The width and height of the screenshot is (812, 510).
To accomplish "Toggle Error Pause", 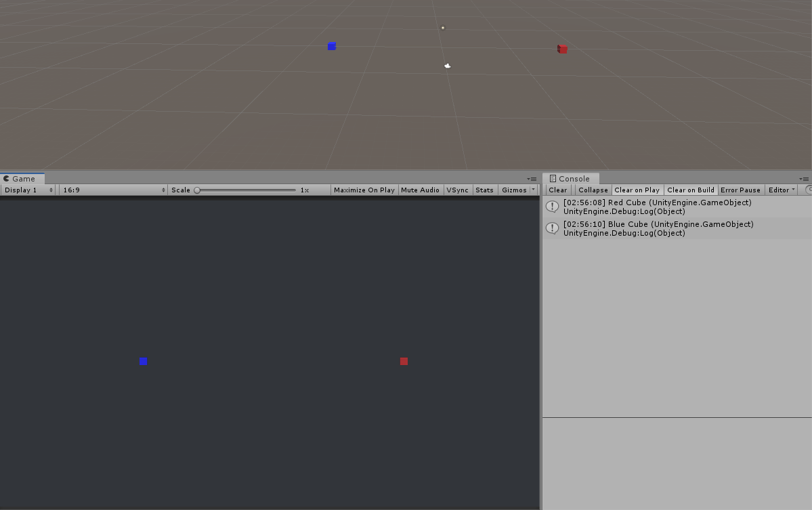I will [740, 190].
